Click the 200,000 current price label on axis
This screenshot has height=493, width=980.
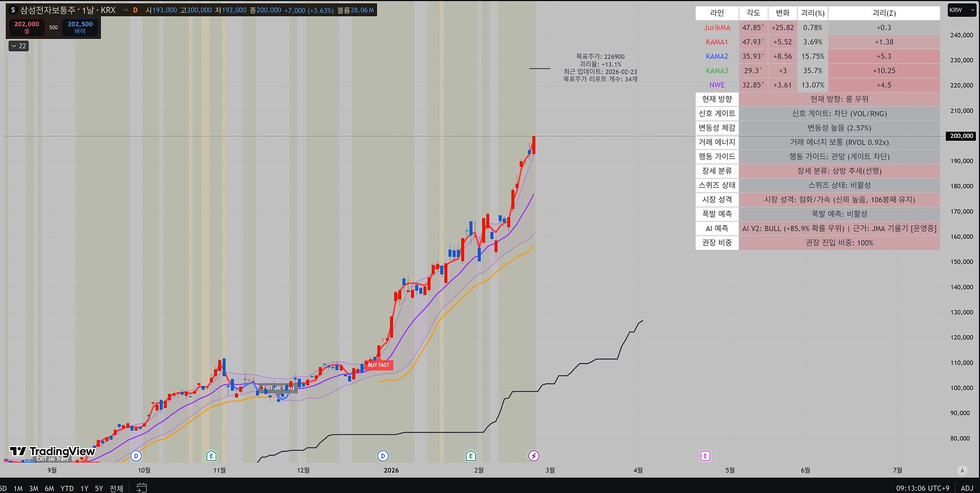click(x=962, y=136)
